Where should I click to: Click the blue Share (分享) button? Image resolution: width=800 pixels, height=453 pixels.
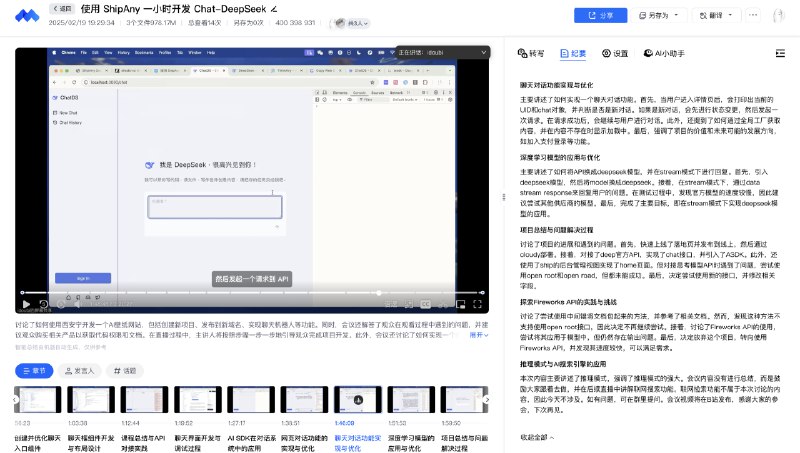[x=600, y=15]
